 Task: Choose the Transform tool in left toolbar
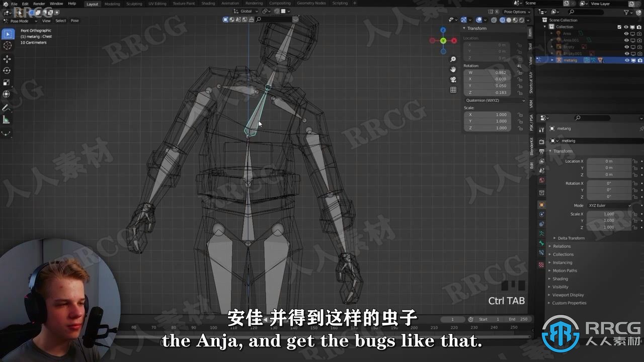(x=8, y=94)
